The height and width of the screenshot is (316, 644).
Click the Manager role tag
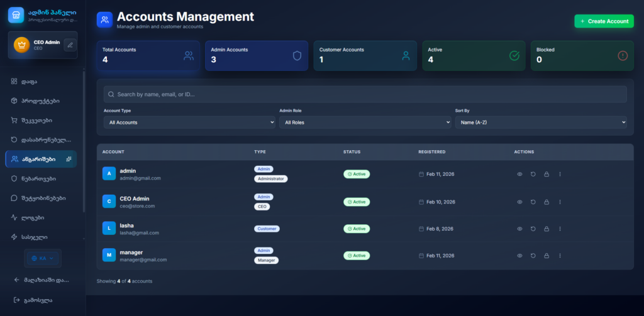point(267,260)
